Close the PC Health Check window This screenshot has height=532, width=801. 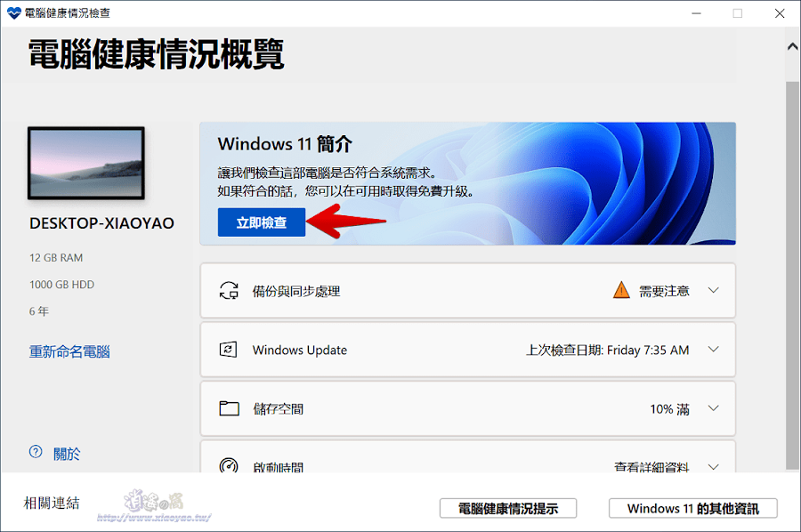coord(780,13)
